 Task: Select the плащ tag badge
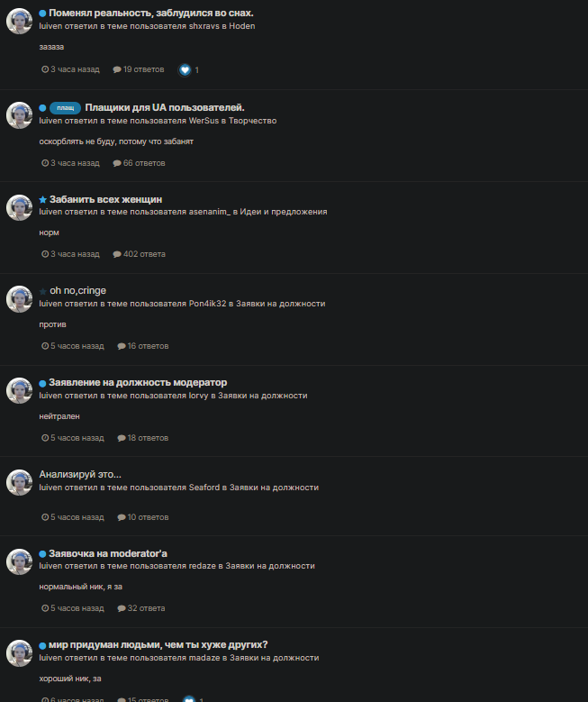pos(66,108)
